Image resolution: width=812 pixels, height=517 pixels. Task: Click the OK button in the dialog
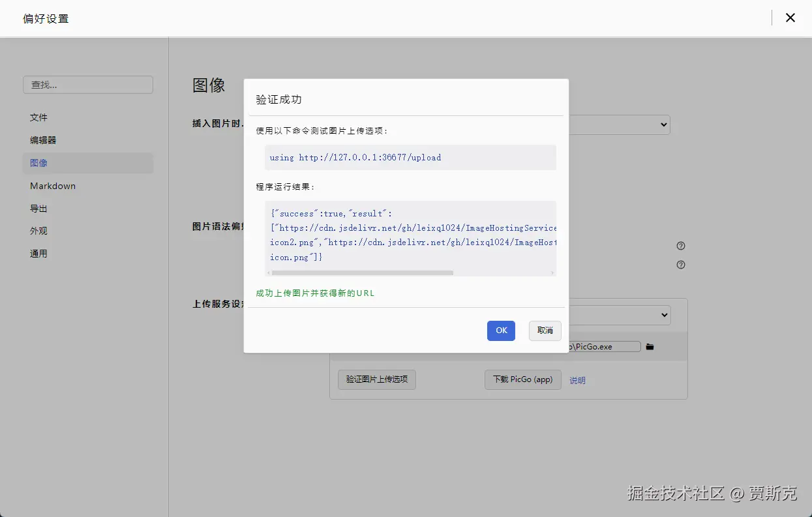point(501,331)
